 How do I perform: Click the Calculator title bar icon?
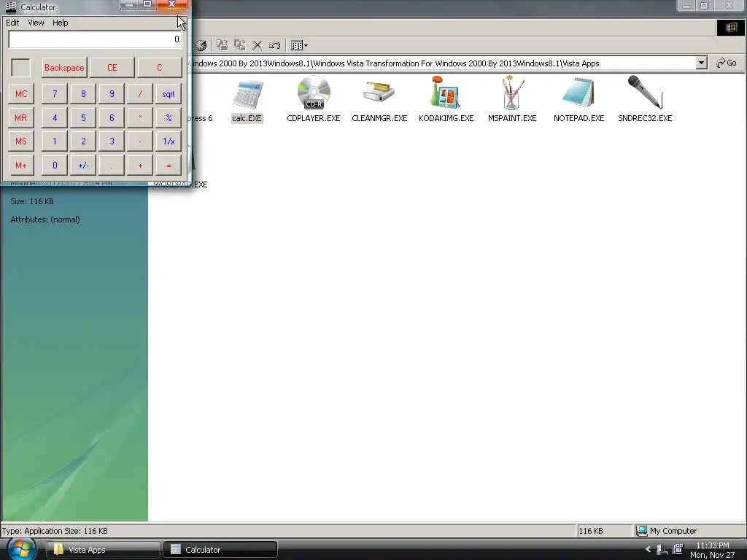pos(11,7)
